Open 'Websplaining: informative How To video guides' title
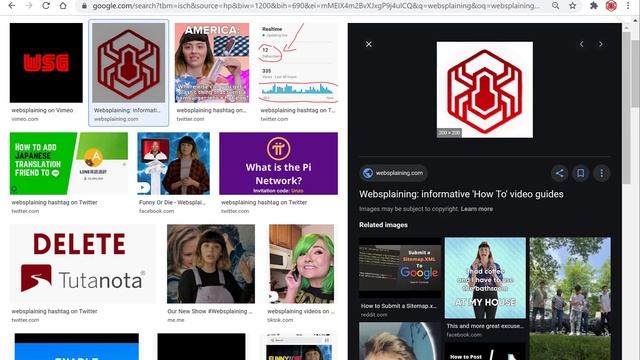Viewport: 640px width, 360px height. pyautogui.click(x=461, y=194)
